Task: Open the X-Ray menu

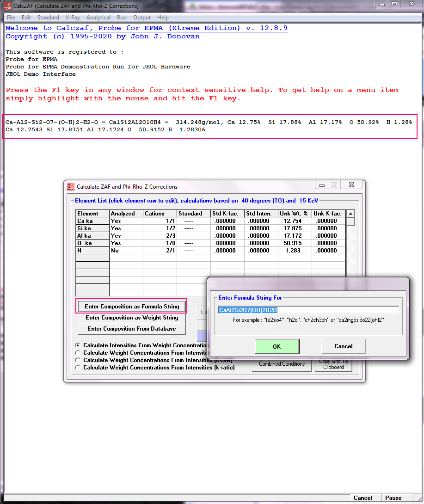Action: pyautogui.click(x=73, y=18)
